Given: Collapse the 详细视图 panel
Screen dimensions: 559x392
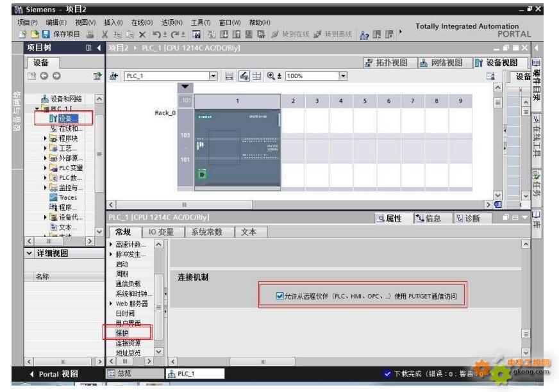Looking at the screenshot, I should pos(29,253).
